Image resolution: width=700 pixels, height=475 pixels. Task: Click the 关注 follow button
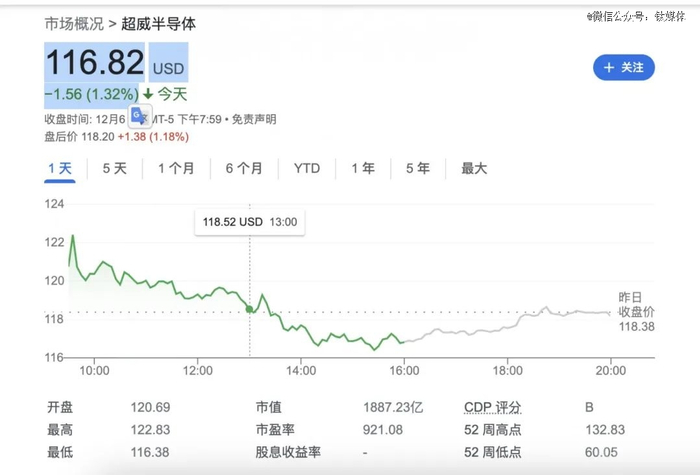pyautogui.click(x=624, y=67)
